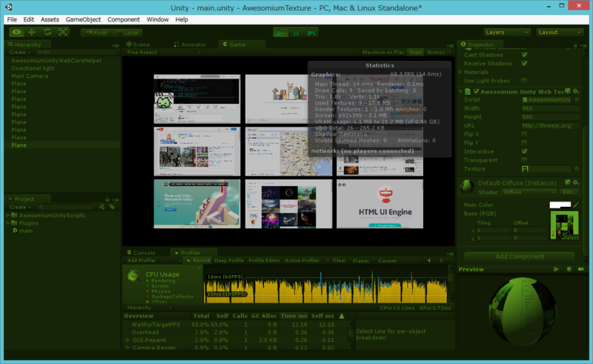Image resolution: width=593 pixels, height=364 pixels.
Task: Toggle Use Light Probes checkbox
Action: 524,81
